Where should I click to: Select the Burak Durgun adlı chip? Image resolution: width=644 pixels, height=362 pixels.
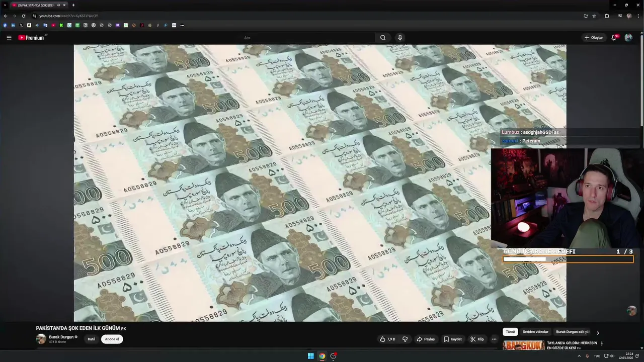(572, 332)
